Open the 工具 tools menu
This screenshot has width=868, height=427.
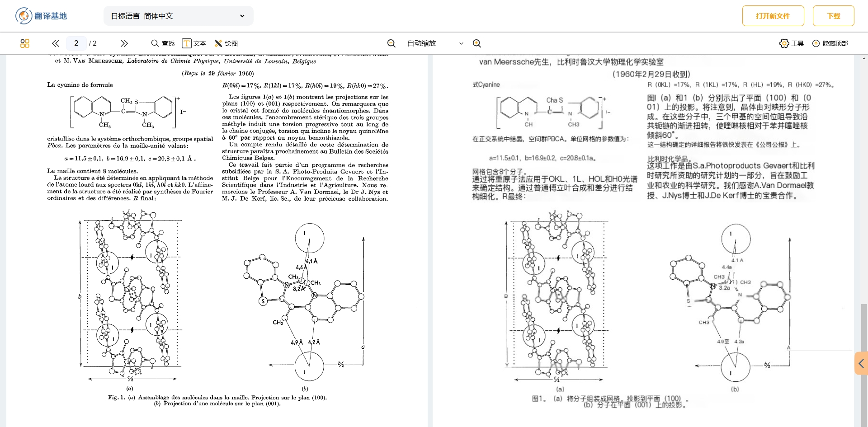[792, 43]
